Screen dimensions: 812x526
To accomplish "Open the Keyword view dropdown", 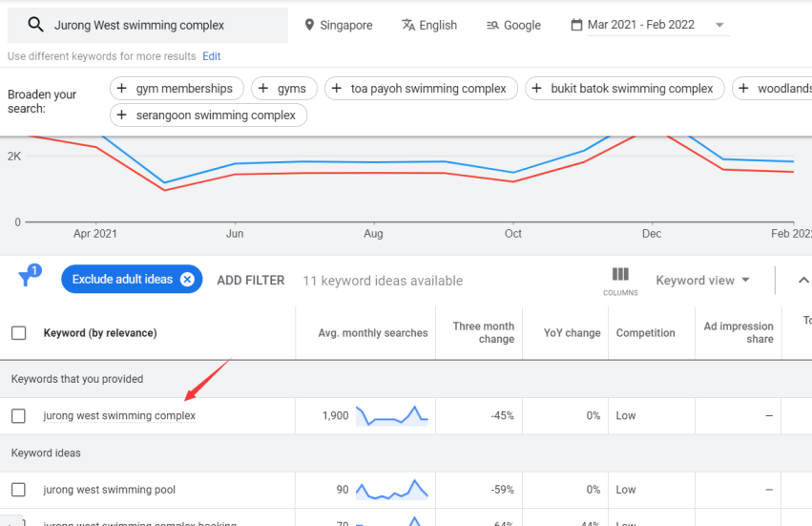I will [702, 281].
